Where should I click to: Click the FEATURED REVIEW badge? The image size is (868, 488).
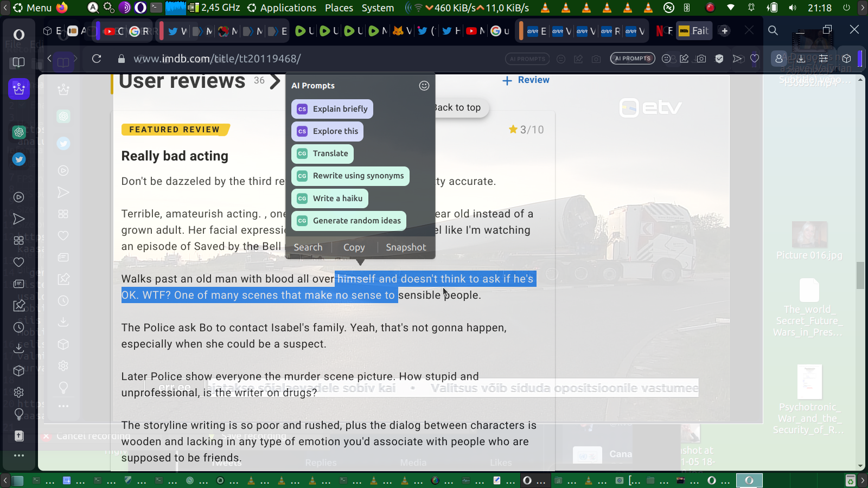coord(175,130)
